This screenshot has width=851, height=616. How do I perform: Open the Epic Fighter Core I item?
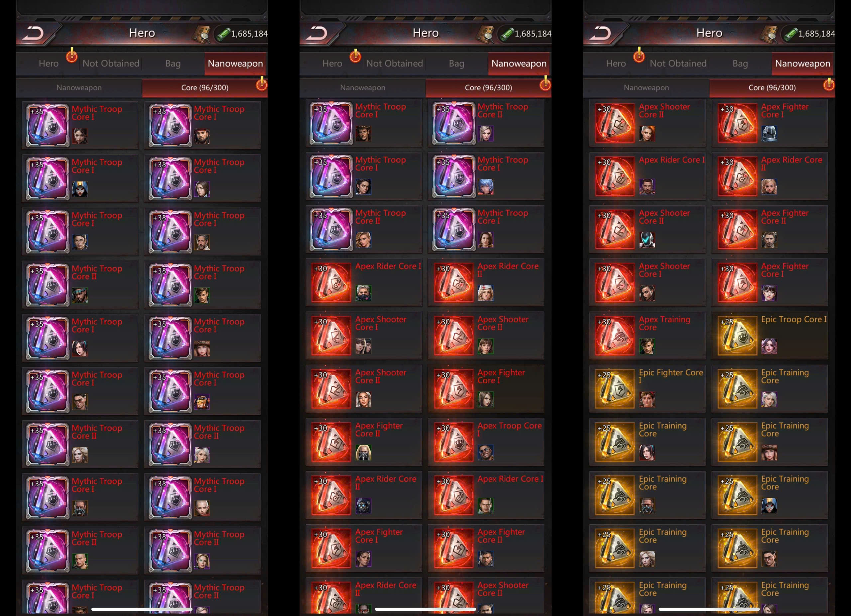tap(647, 388)
